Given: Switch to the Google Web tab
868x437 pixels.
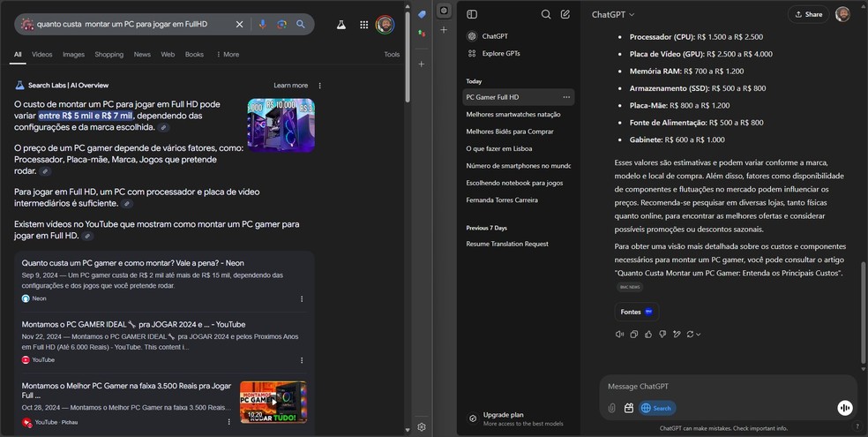Looking at the screenshot, I should [x=168, y=54].
